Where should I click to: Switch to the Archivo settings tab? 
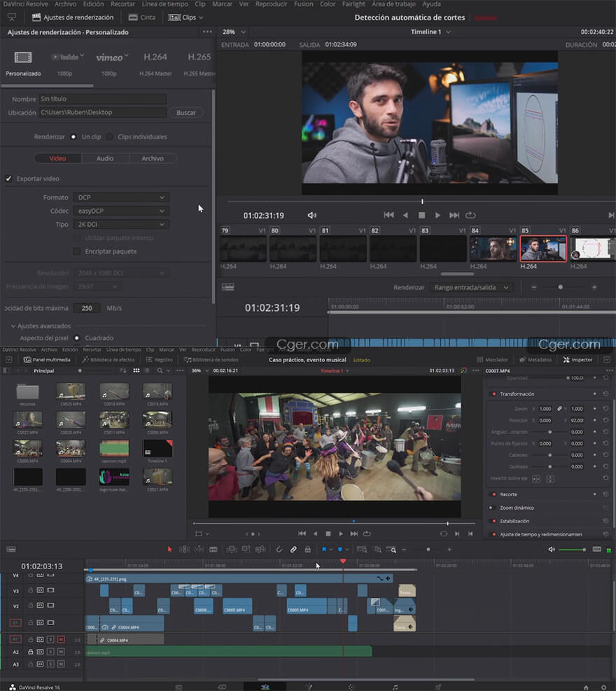(153, 158)
